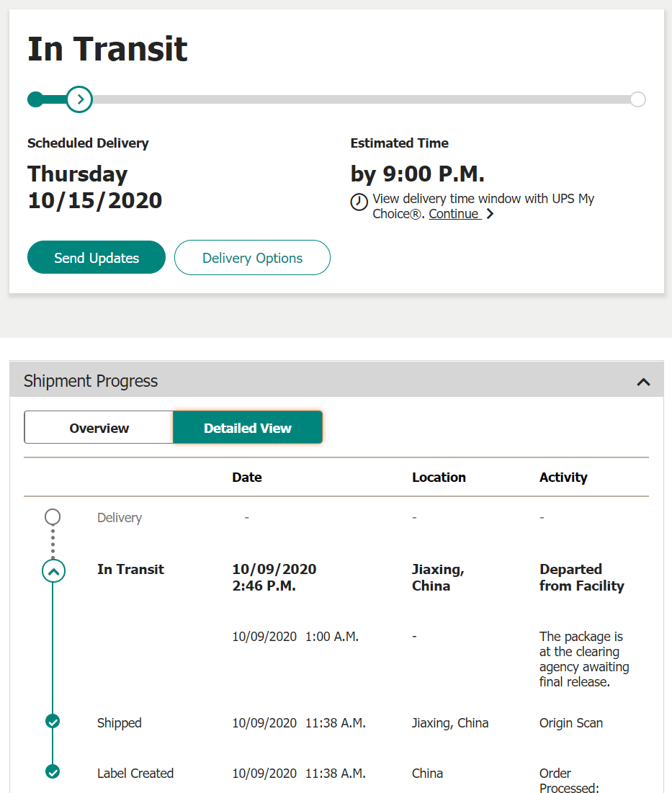Click the gray delivery progress track

pos(362,99)
